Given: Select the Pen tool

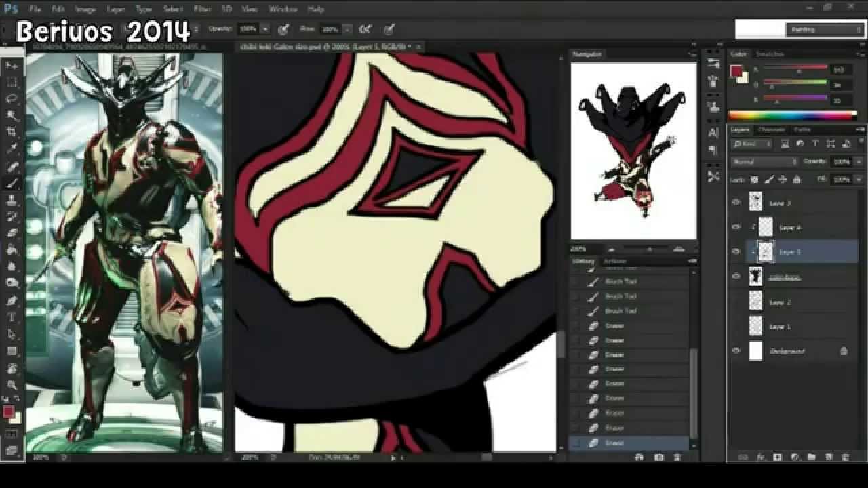Looking at the screenshot, I should 12,300.
